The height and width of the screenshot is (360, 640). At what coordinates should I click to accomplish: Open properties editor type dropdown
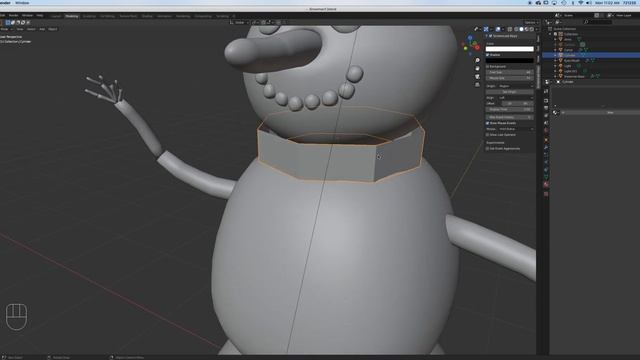[548, 82]
